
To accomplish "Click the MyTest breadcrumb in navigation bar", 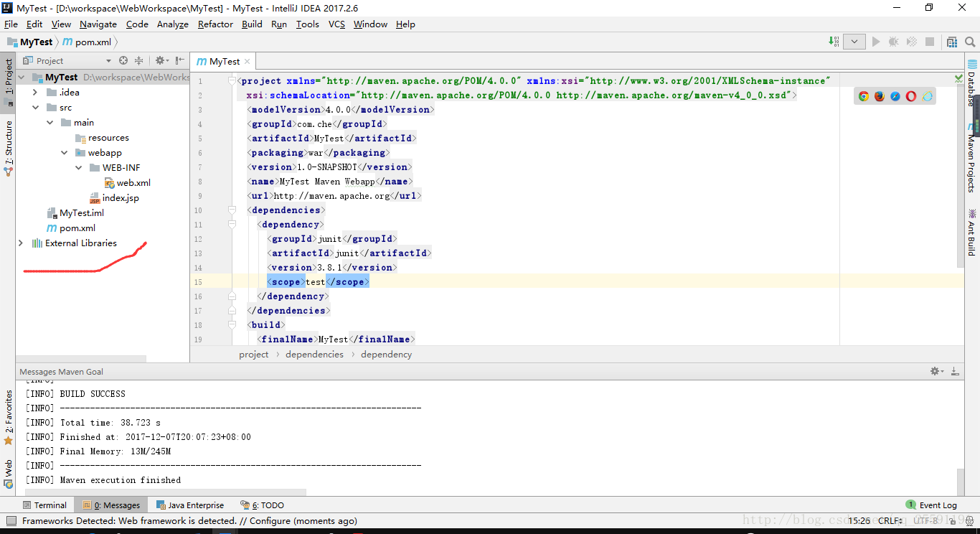I will pos(30,42).
